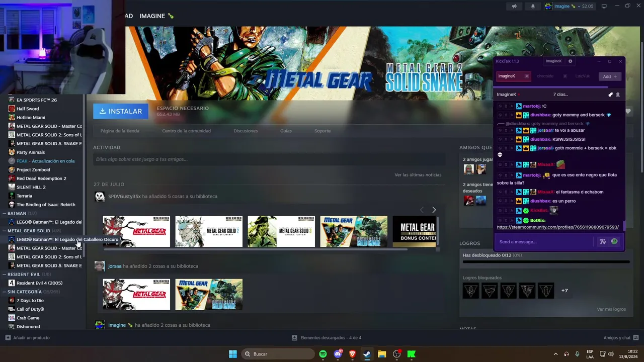Show next items in activity carousel
Screen dimensions: 644x362
point(434,210)
